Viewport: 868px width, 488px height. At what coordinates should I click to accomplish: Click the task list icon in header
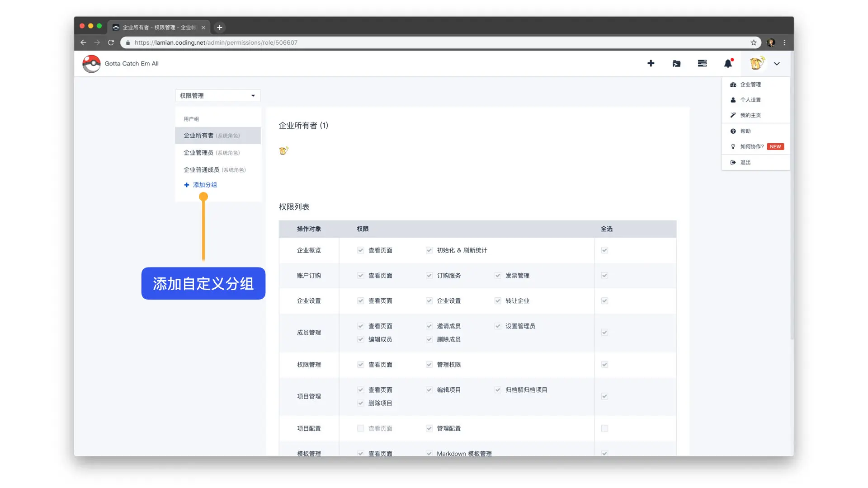click(x=702, y=64)
